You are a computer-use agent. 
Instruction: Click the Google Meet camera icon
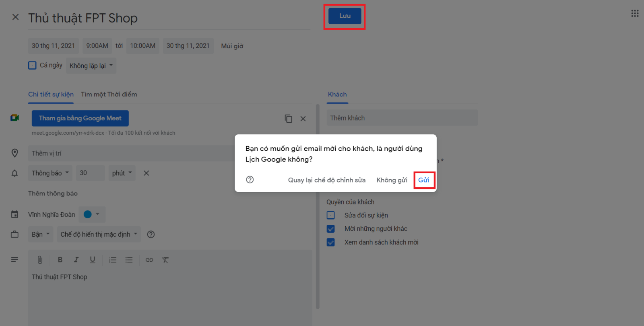[x=14, y=118]
